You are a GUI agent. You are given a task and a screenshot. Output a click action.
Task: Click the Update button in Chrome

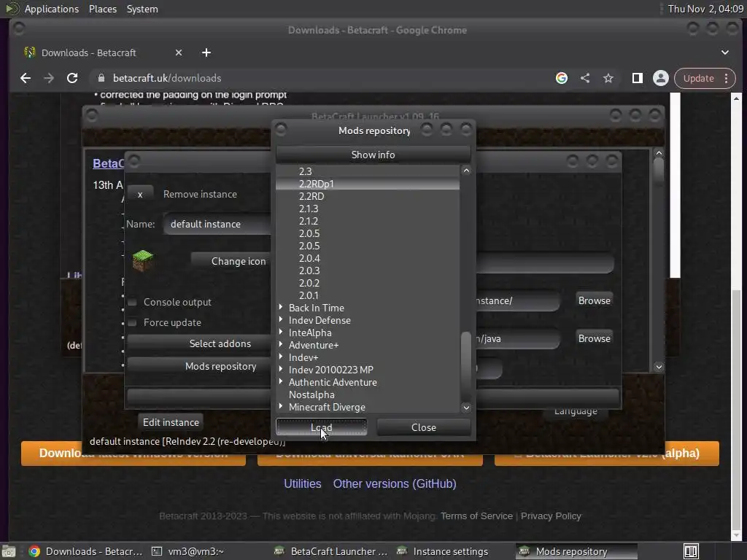click(698, 78)
